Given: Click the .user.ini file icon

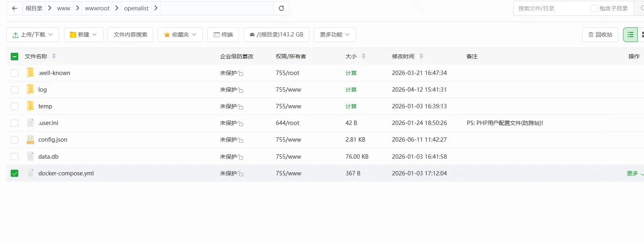Looking at the screenshot, I should (x=31, y=123).
